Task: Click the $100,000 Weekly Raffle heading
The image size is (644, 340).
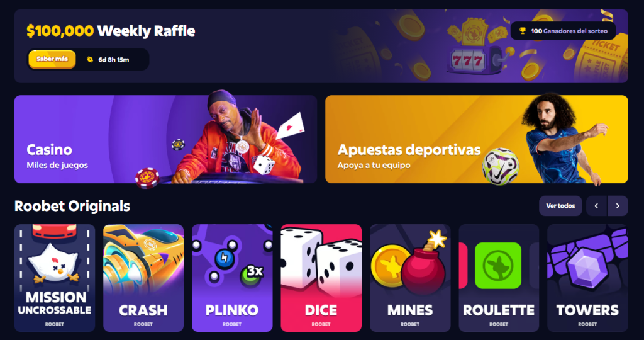Action: pyautogui.click(x=111, y=31)
